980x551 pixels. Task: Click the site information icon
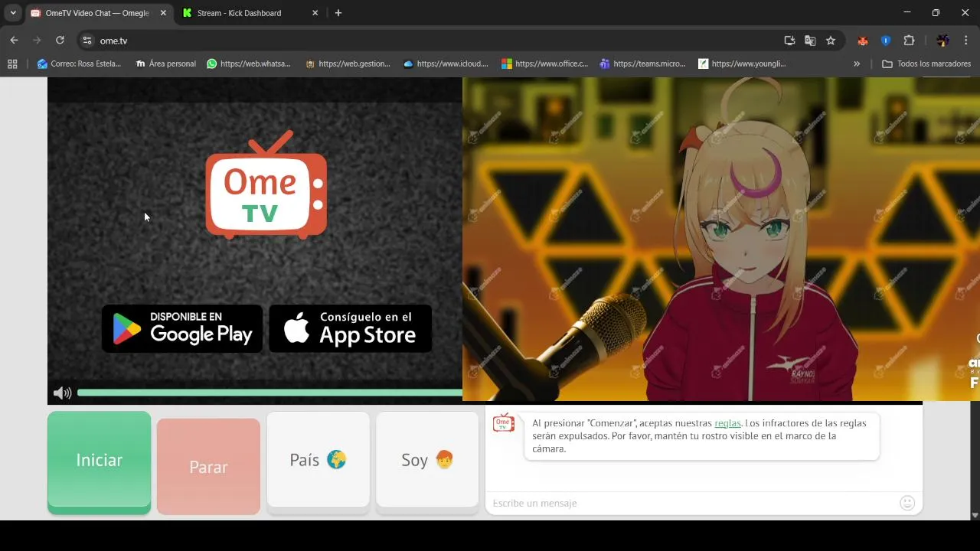tap(87, 41)
